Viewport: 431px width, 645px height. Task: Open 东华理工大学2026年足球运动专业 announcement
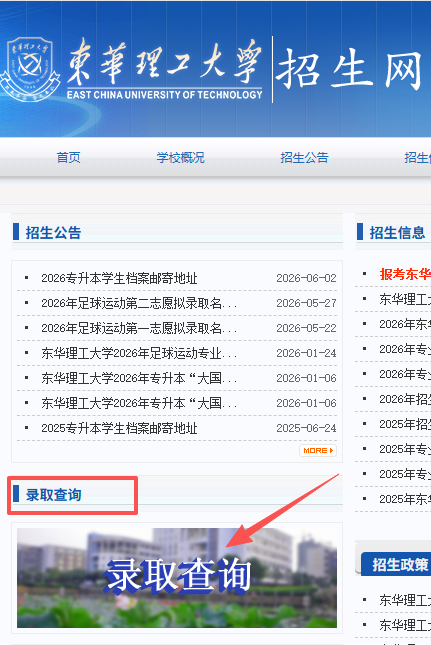[x=139, y=353]
